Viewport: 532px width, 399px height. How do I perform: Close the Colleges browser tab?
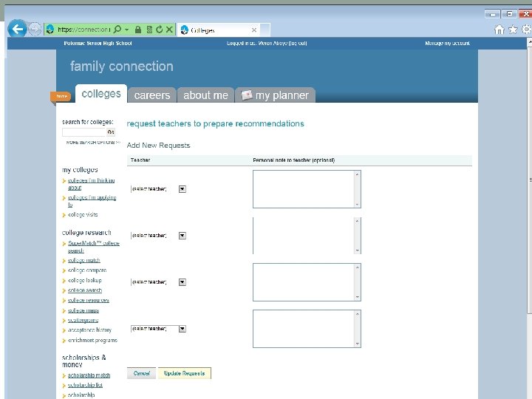click(x=254, y=30)
